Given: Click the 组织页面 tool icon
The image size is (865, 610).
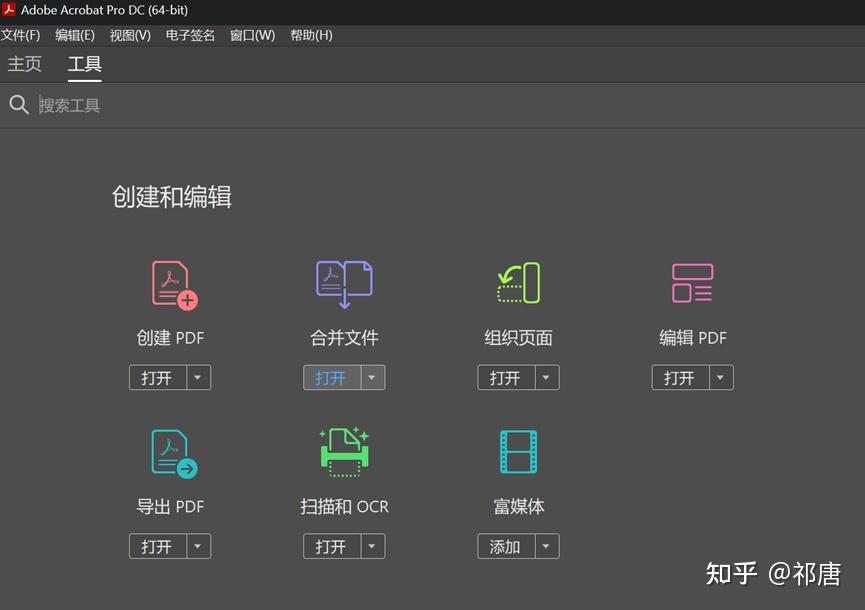Looking at the screenshot, I should point(518,283).
